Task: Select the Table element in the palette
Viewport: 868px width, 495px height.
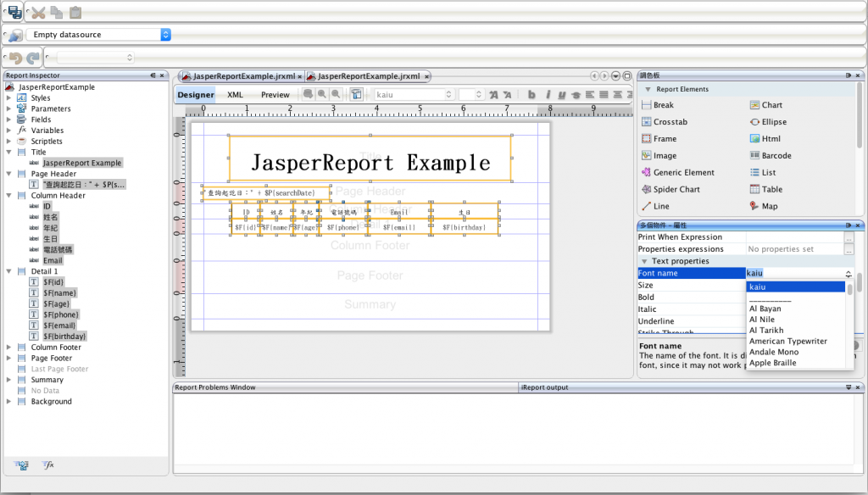Action: pyautogui.click(x=766, y=189)
